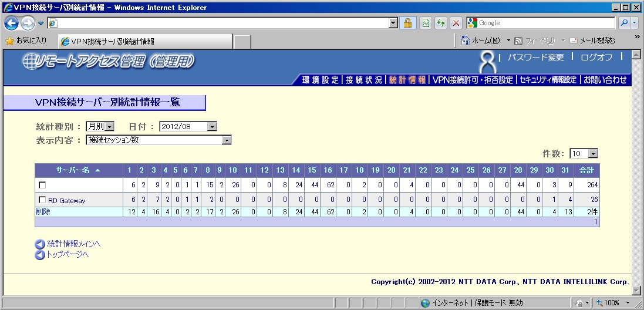Click the Home ホーム toolbar button
The width and height of the screenshot is (644, 310).
(x=481, y=41)
